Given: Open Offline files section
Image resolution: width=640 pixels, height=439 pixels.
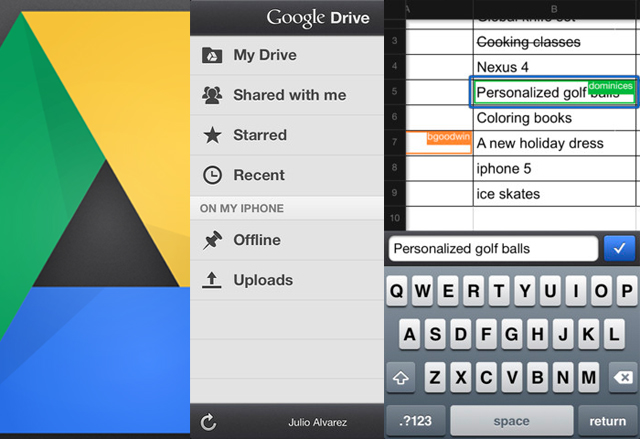Looking at the screenshot, I should coord(287,240).
